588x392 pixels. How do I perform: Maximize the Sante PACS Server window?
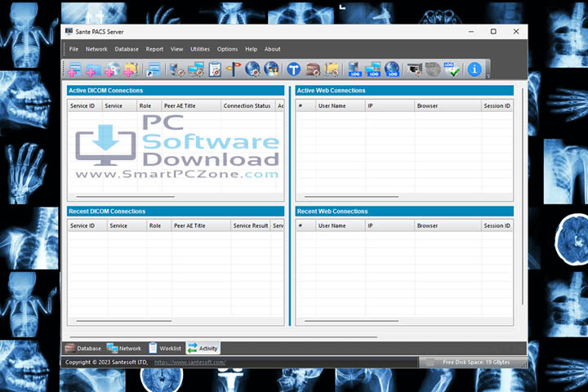[493, 32]
